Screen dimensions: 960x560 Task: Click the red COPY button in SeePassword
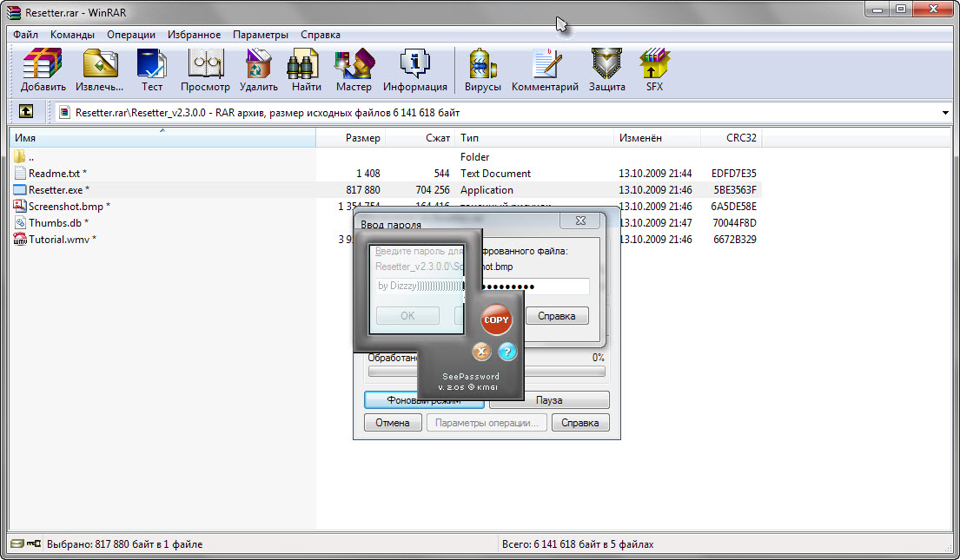[x=496, y=320]
